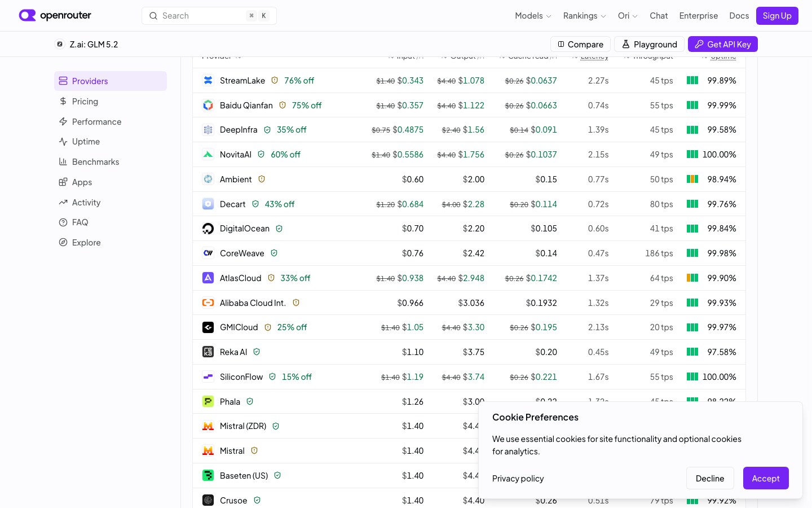Click the Alibaba Cloud Int. provider logo
812x508 pixels.
click(x=208, y=303)
